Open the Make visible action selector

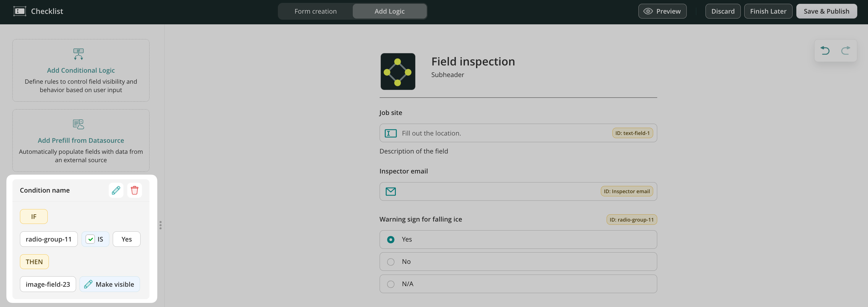[x=110, y=284]
